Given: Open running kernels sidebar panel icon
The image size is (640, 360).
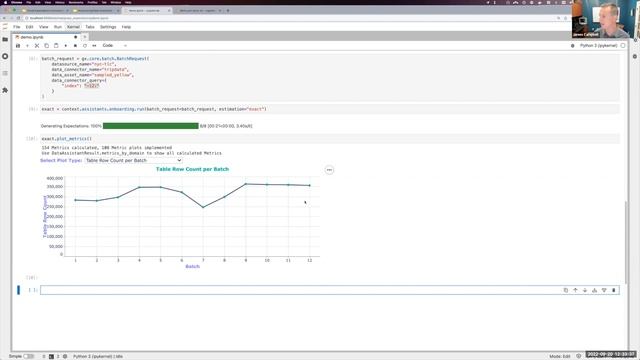Looking at the screenshot, I should (5, 56).
